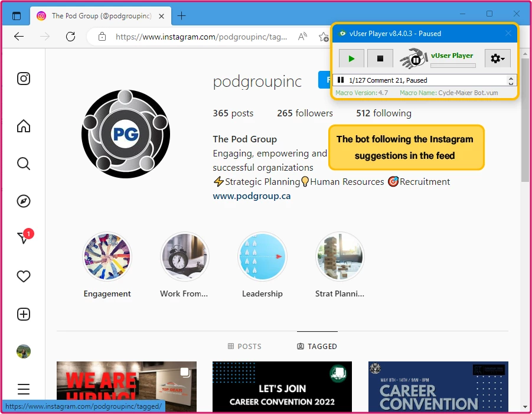Image resolution: width=532 pixels, height=414 pixels.
Task: Open the Engagement story highlight
Action: [107, 256]
